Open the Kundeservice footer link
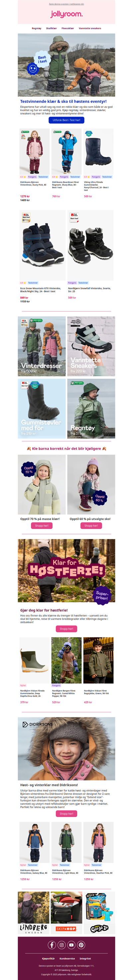The image size is (133, 980). click(67, 958)
